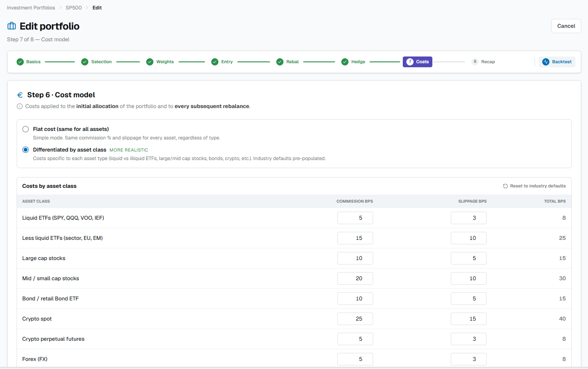Click the Costs by asset class heading

[x=49, y=186]
